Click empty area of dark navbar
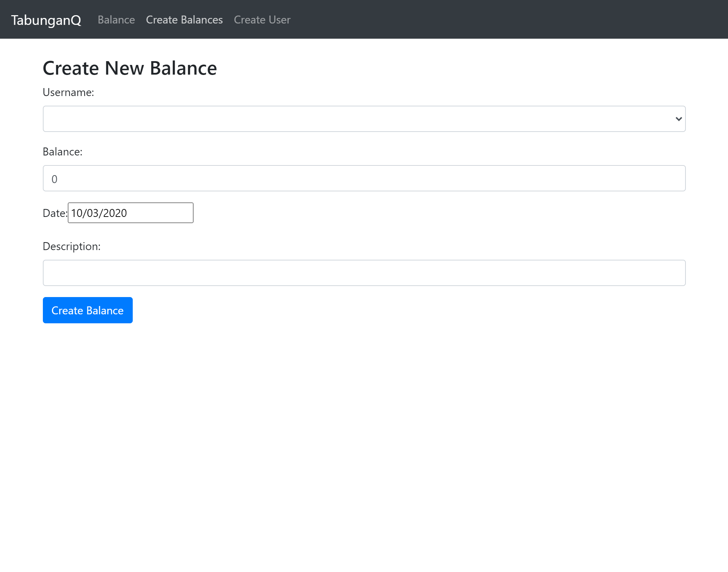 coord(484,20)
